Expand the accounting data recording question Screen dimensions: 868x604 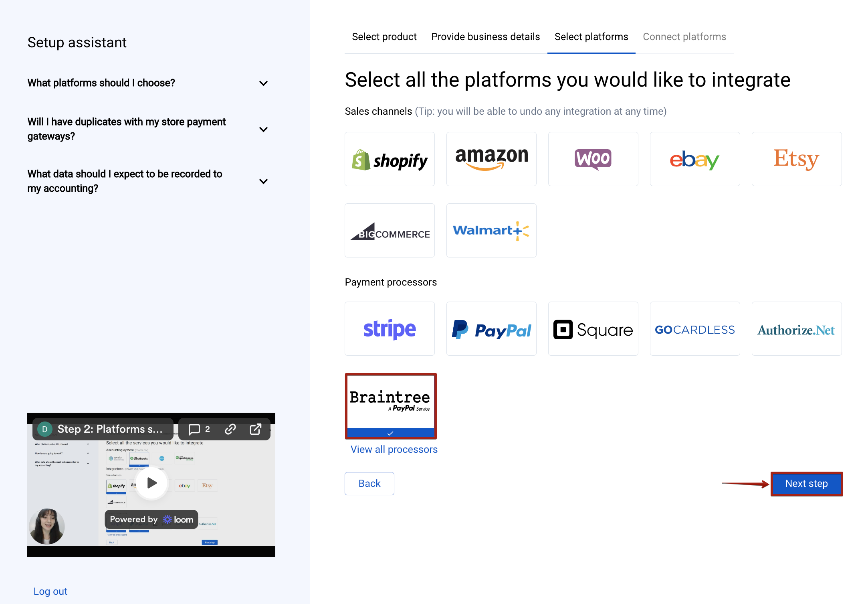[x=148, y=181]
